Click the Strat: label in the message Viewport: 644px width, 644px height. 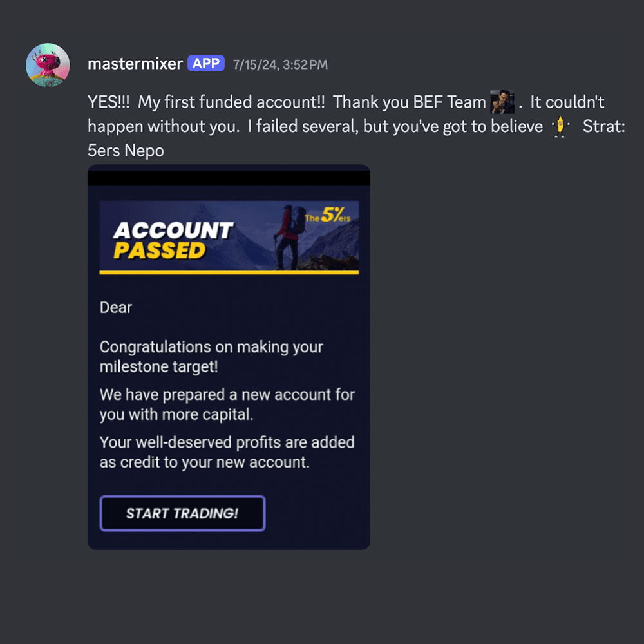[x=603, y=126]
